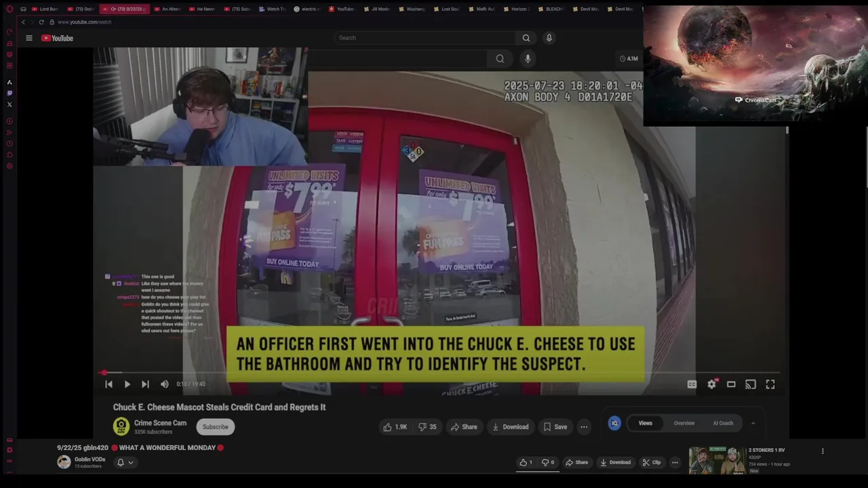Click the browser back arrow
The image size is (868, 488).
[x=23, y=22]
